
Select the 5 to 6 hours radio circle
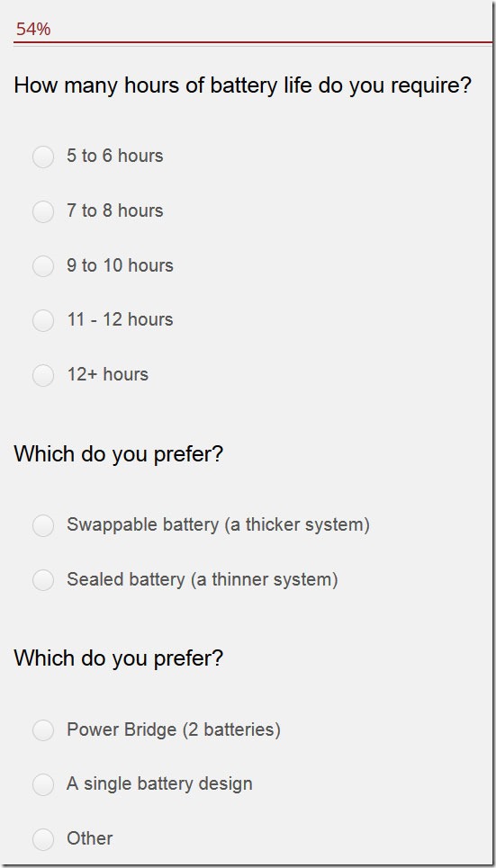(x=43, y=157)
